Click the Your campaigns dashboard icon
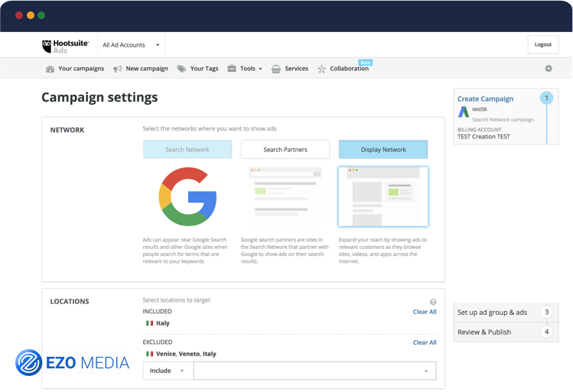573x392 pixels. (50, 69)
